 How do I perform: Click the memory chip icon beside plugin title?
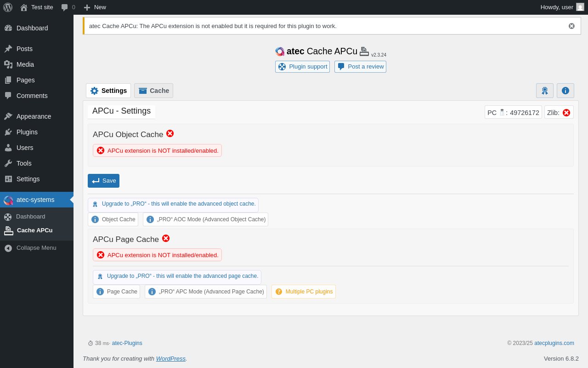tap(364, 51)
